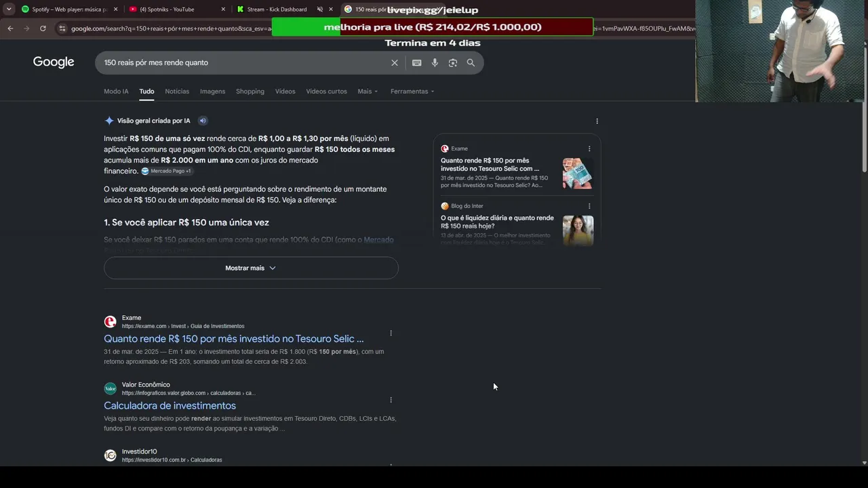Search by image with the Lens icon
The height and width of the screenshot is (488, 868).
click(x=453, y=63)
